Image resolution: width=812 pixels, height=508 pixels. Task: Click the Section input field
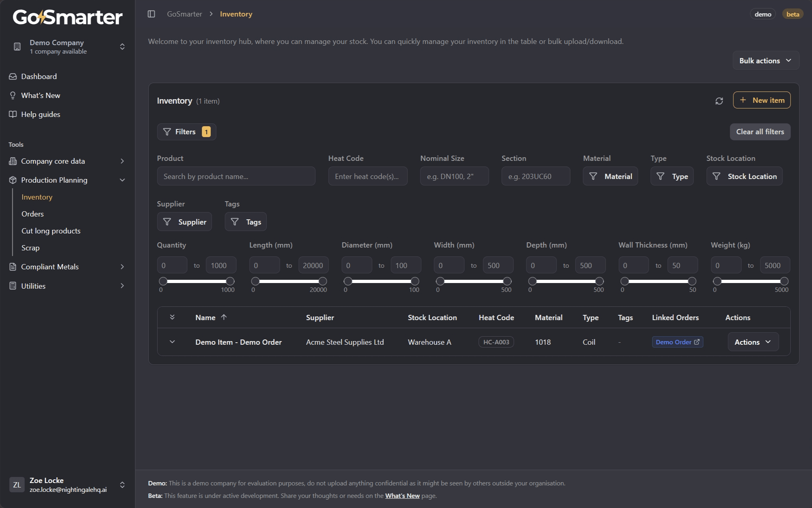[x=536, y=176]
